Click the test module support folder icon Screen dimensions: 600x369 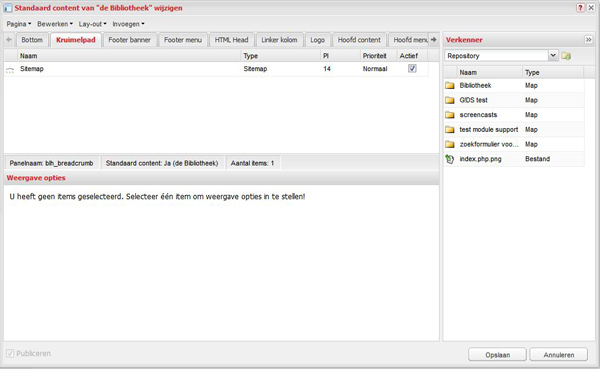pyautogui.click(x=450, y=130)
